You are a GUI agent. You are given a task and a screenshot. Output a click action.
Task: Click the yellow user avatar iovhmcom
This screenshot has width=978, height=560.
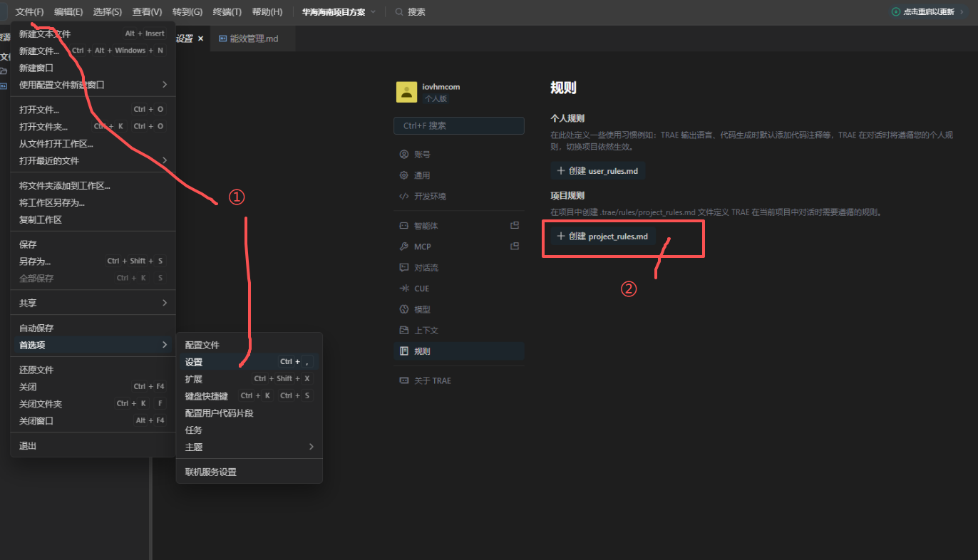point(406,92)
